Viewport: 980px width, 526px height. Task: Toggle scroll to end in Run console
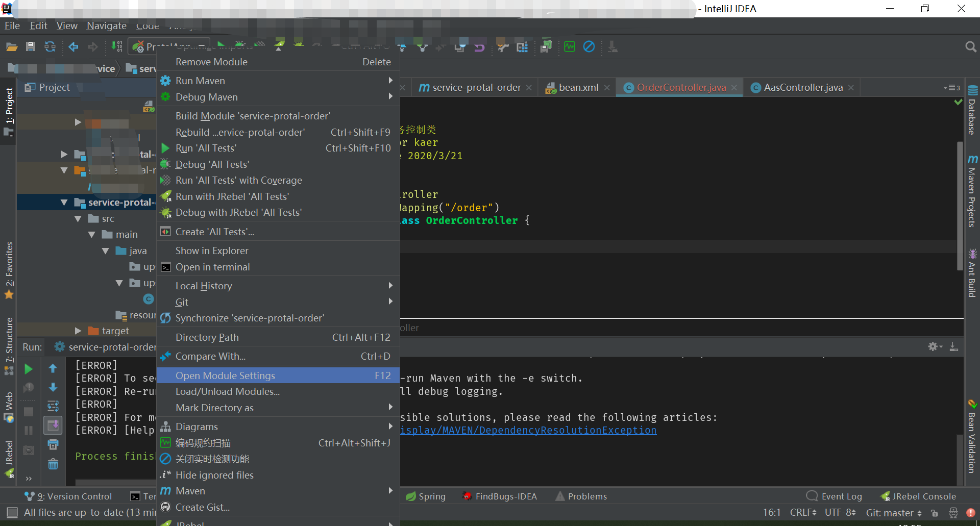tap(53, 425)
